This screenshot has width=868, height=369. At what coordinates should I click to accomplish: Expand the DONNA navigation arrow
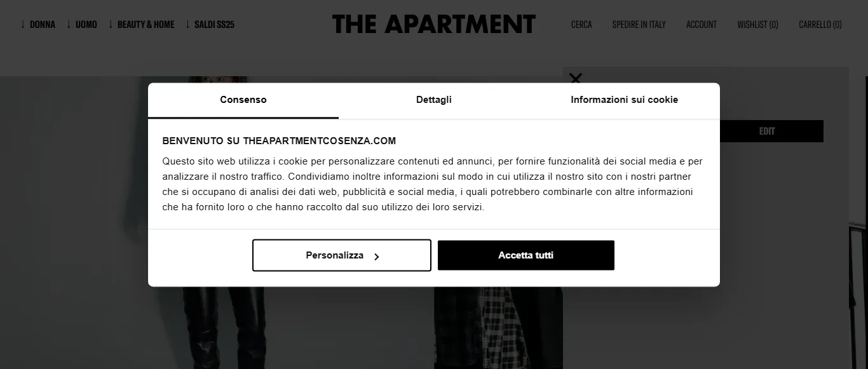point(24,24)
